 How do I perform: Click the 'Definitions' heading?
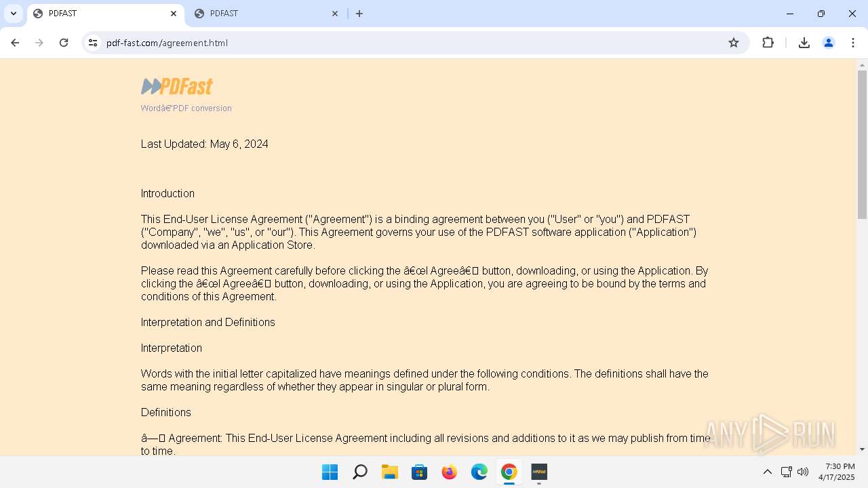coord(166,412)
